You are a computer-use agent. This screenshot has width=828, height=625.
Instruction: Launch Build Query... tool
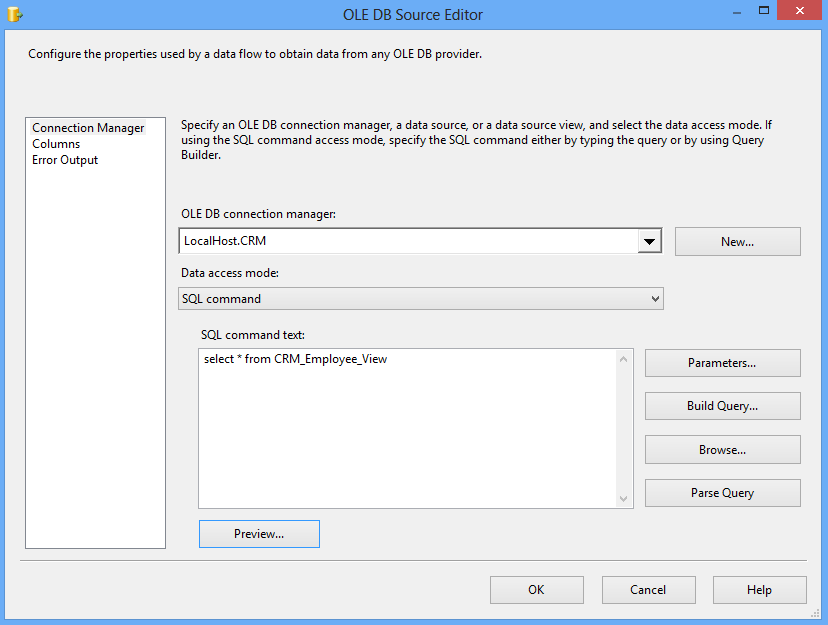pyautogui.click(x=722, y=406)
